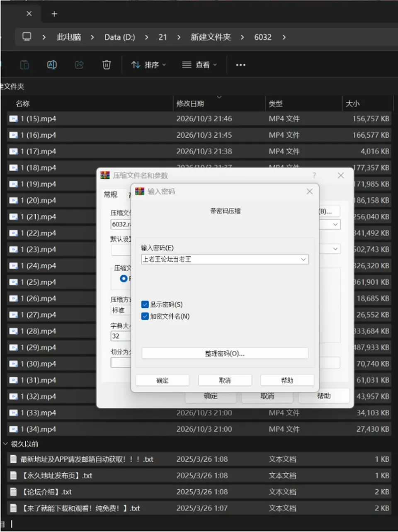Screen dimensions: 398x532
Task: Click the share icon in toolbar
Action: (79, 65)
